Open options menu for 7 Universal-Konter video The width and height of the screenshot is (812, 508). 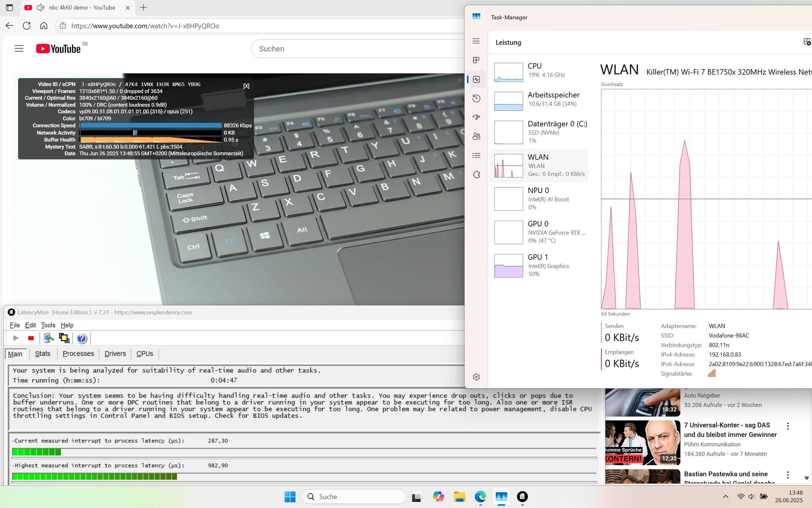pyautogui.click(x=787, y=426)
